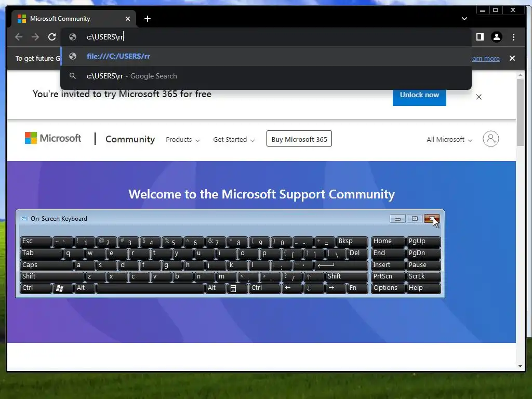
Task: Click the PrtScn key on On-Screen Keyboard
Action: (388, 277)
